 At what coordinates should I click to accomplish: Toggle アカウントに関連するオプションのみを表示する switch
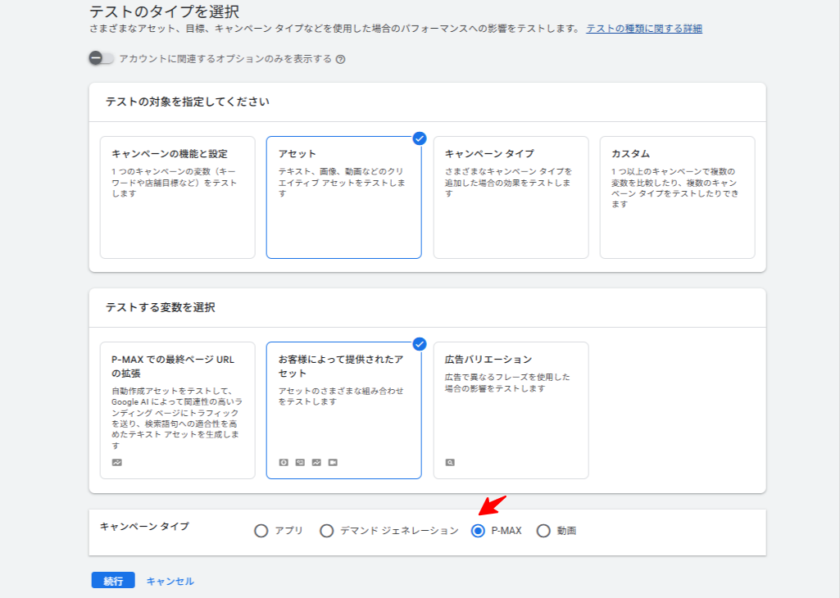(x=101, y=59)
